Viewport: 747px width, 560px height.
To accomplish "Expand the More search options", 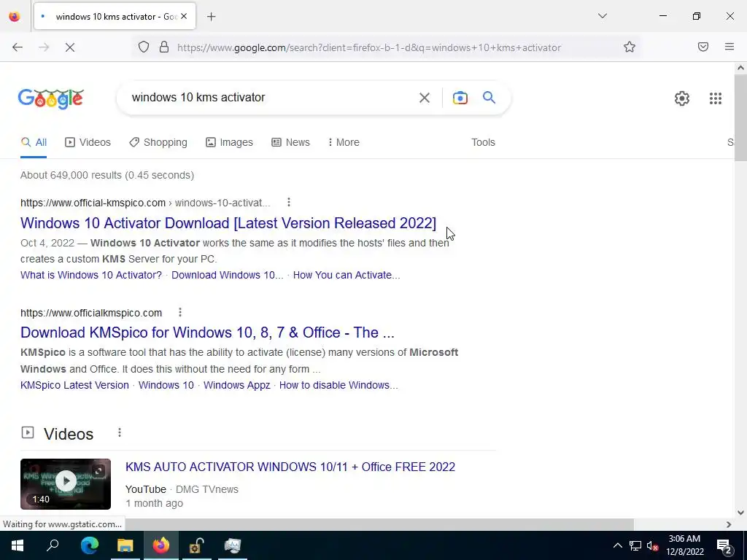I will (344, 142).
